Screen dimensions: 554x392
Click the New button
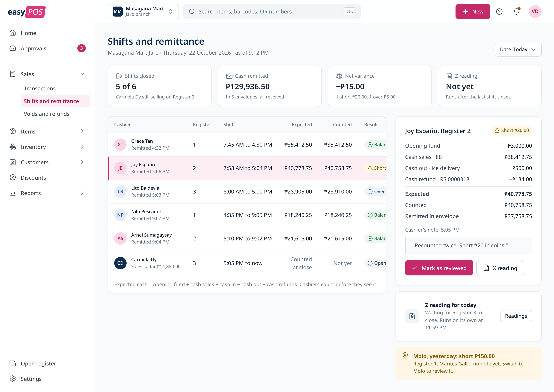(x=472, y=12)
